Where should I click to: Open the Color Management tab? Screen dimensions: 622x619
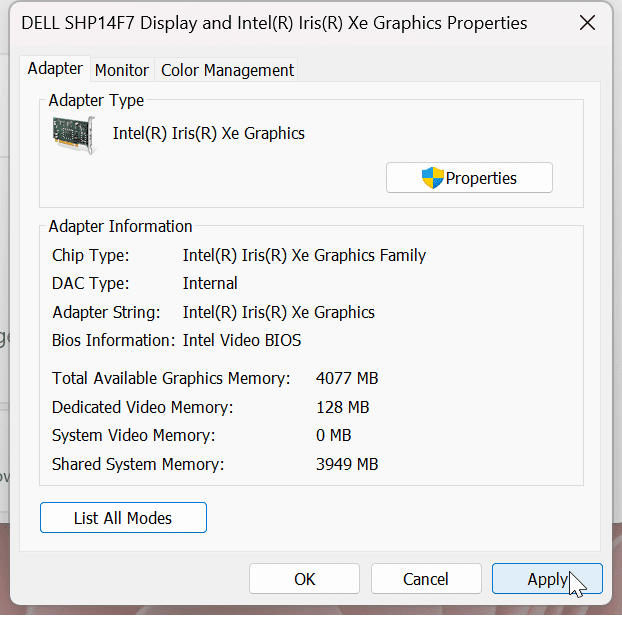[x=227, y=70]
